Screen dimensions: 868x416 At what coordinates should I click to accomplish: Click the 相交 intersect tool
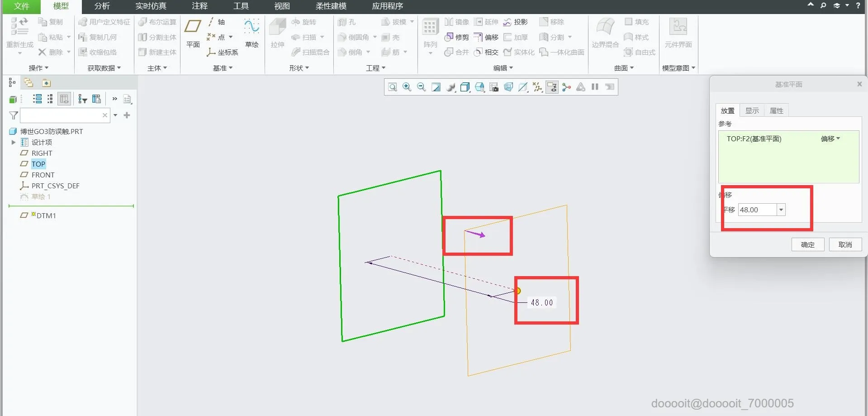pos(486,52)
